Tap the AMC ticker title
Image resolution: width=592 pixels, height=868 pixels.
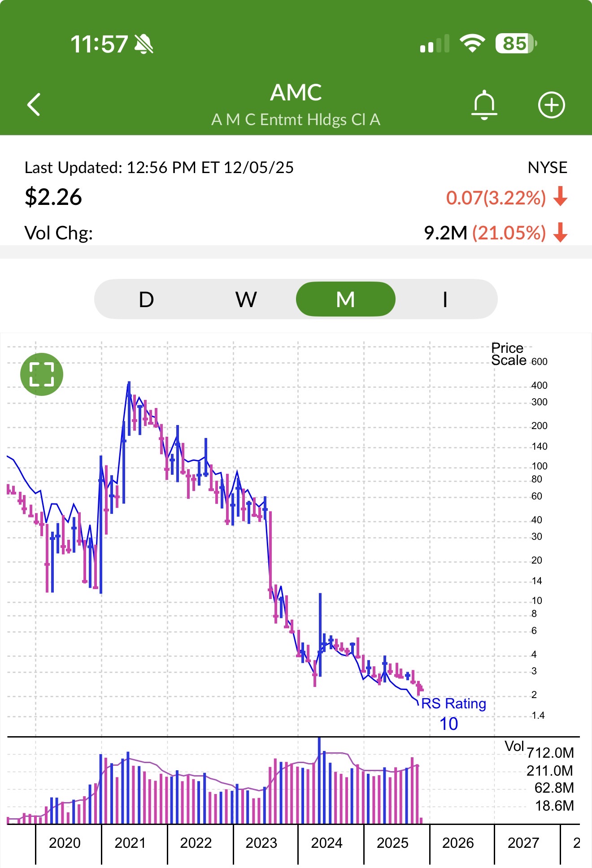click(296, 93)
